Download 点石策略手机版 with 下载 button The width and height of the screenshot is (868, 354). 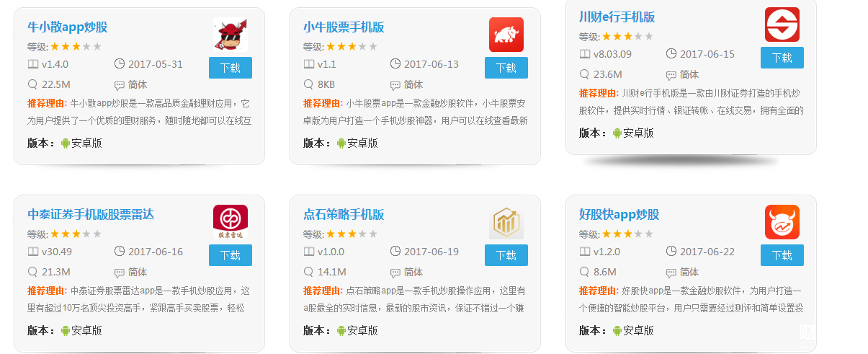(506, 255)
